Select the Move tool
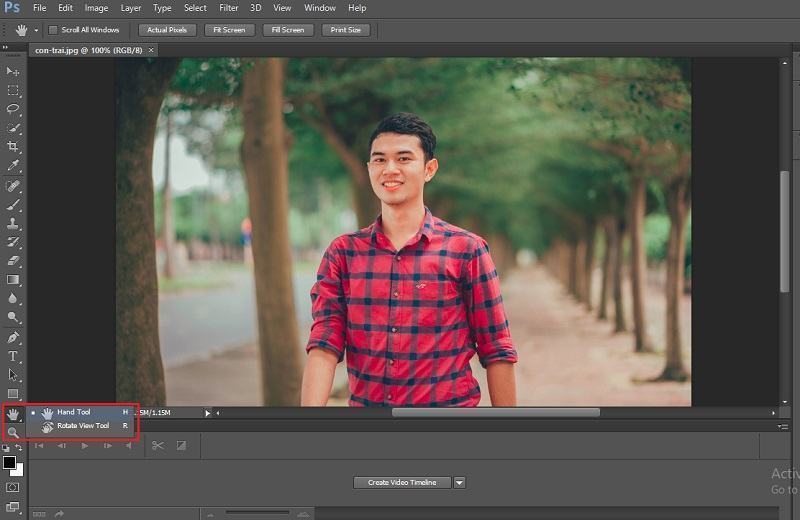Image resolution: width=800 pixels, height=520 pixels. [13, 71]
